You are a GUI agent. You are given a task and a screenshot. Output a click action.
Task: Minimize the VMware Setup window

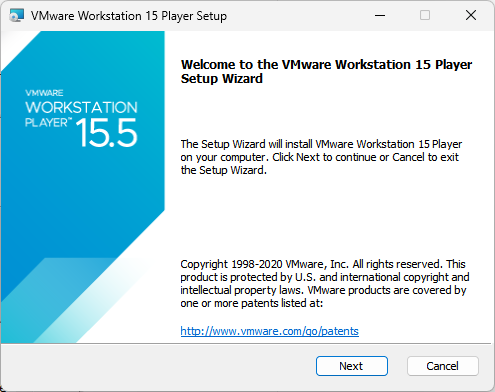tap(380, 15)
